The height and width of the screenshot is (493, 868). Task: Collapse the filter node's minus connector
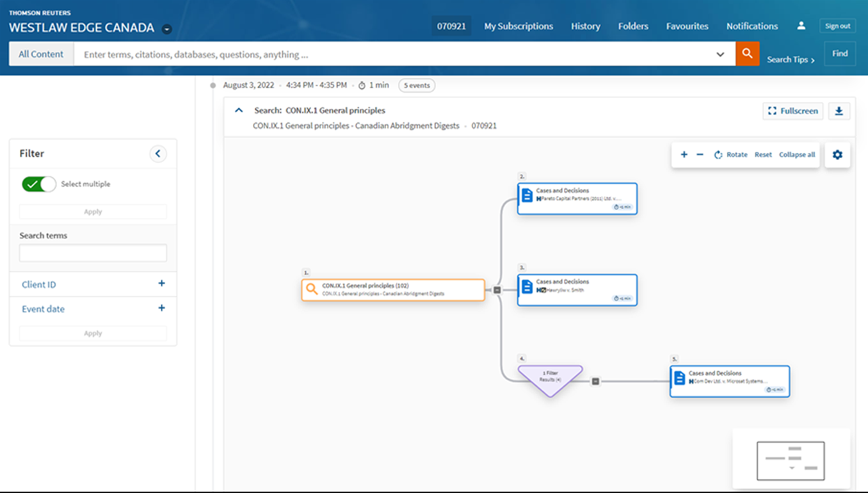[x=595, y=382]
